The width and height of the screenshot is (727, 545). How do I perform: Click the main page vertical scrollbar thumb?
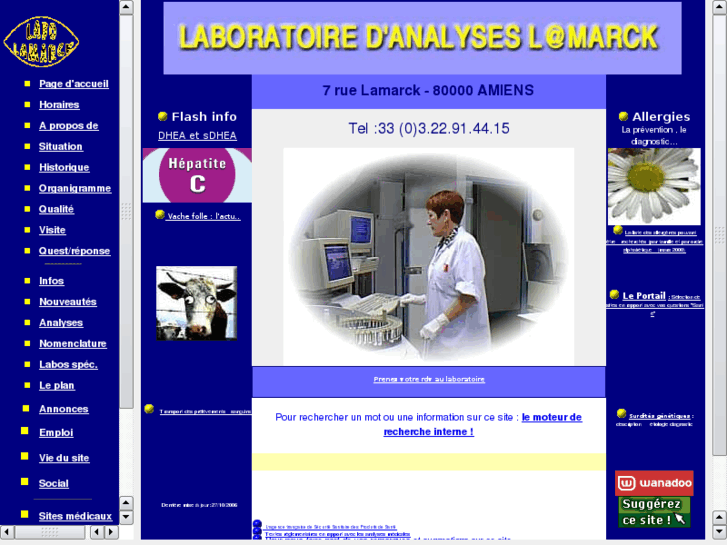720,235
